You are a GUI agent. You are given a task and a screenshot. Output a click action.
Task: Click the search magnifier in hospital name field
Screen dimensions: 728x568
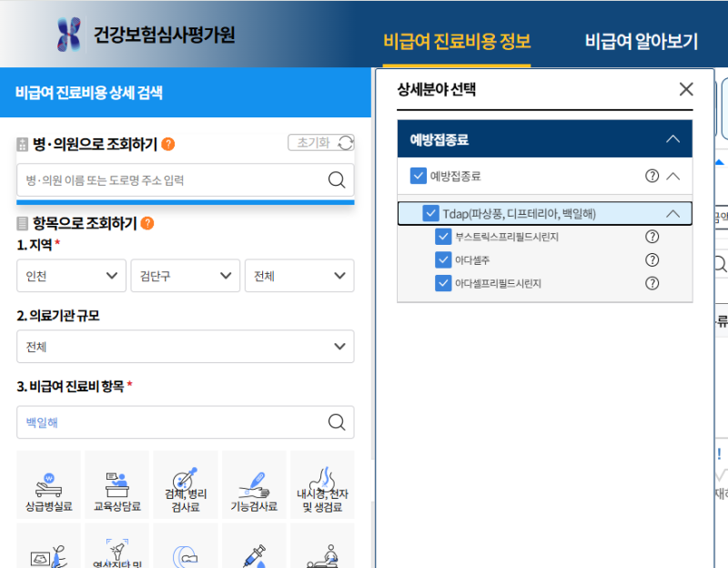click(x=337, y=179)
